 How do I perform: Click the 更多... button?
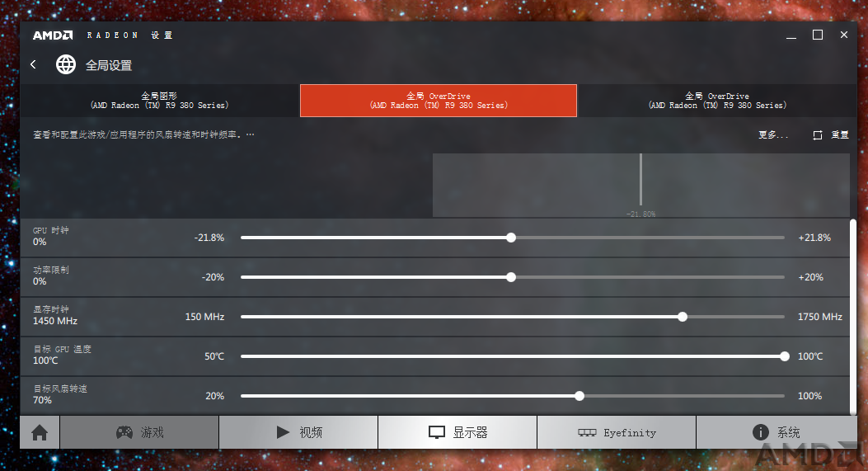point(772,134)
